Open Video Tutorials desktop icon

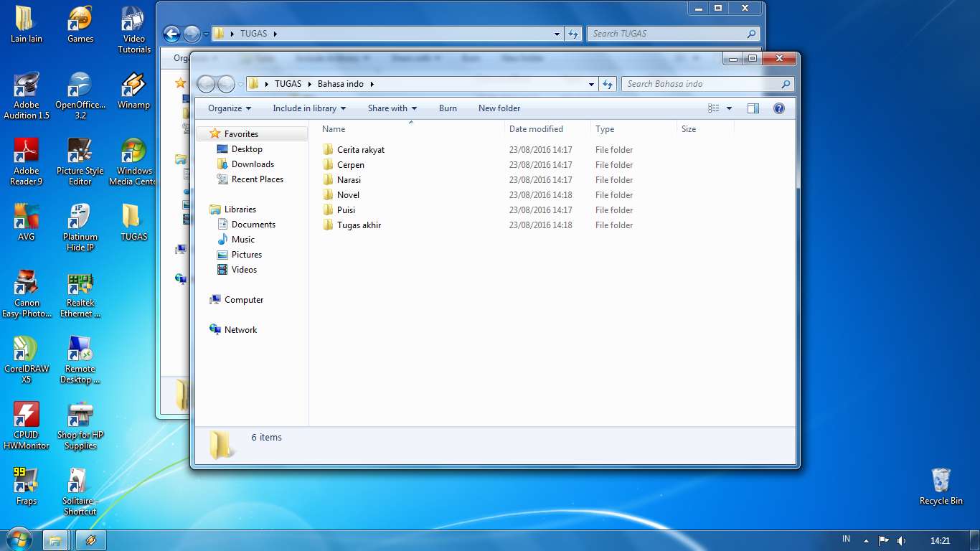coord(134,29)
